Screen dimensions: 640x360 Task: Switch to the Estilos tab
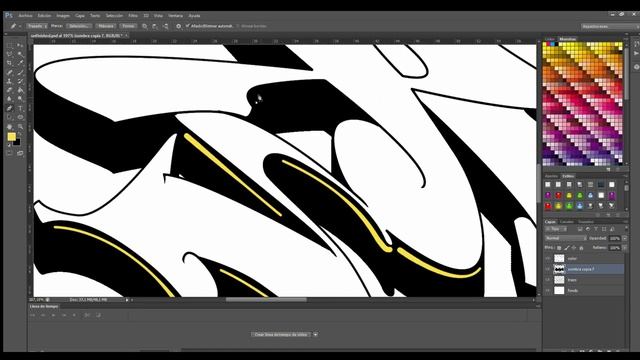(568, 176)
